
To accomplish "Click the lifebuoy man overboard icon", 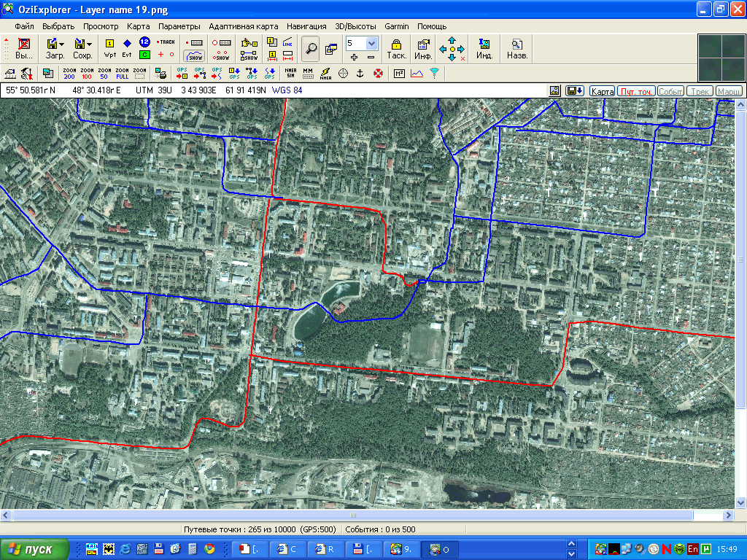I will 378,73.
